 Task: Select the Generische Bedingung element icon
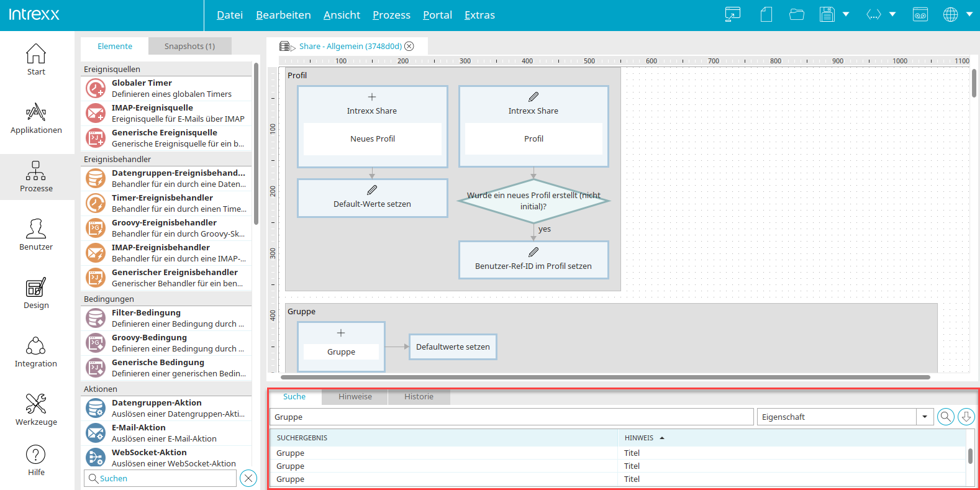coord(96,368)
